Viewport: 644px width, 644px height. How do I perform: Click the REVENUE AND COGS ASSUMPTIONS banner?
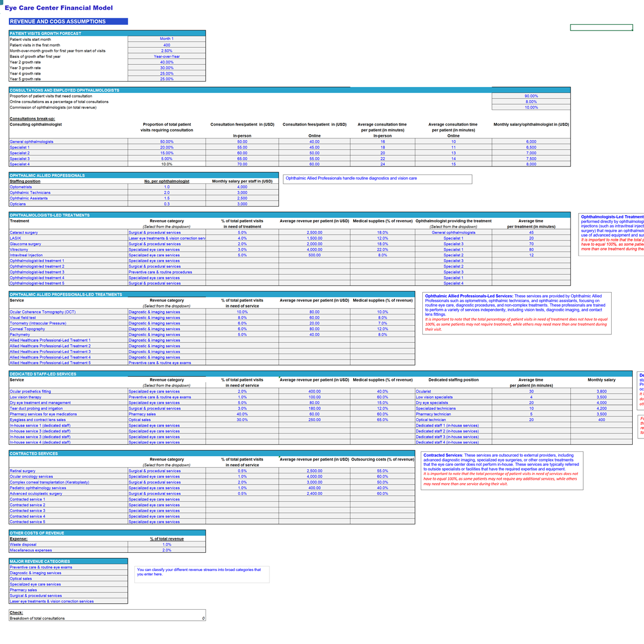[68, 21]
